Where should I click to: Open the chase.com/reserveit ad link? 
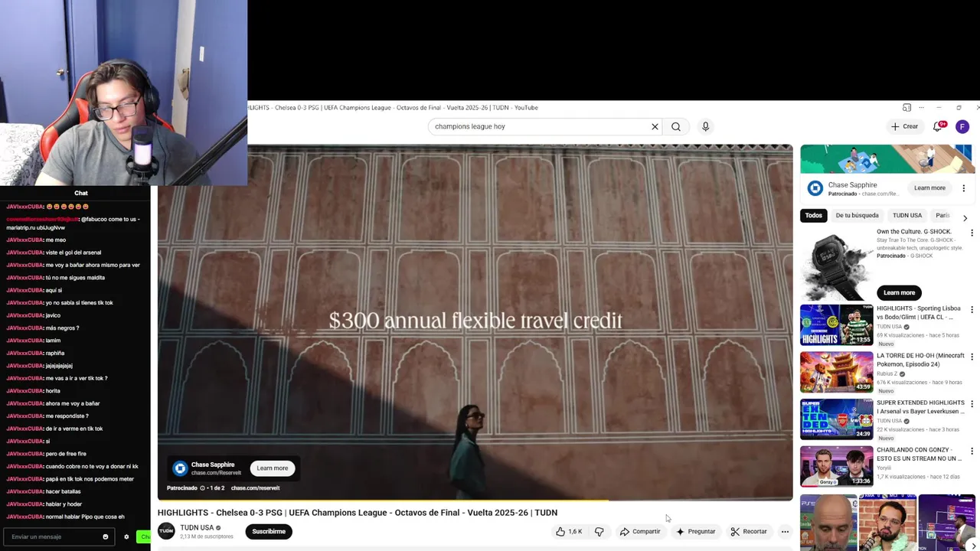point(255,488)
